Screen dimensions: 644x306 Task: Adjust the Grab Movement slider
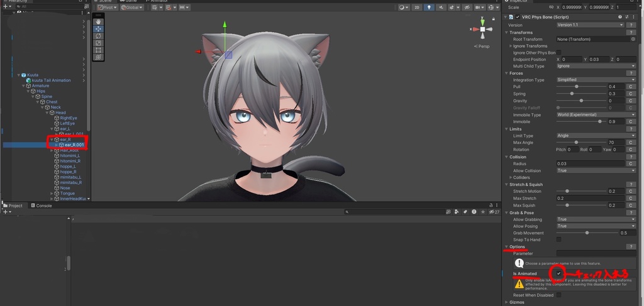(587, 233)
